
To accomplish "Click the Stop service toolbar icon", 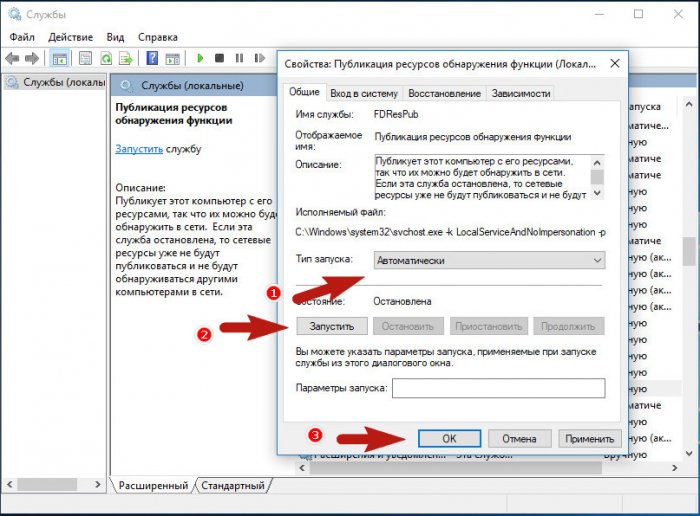I will coord(219,58).
